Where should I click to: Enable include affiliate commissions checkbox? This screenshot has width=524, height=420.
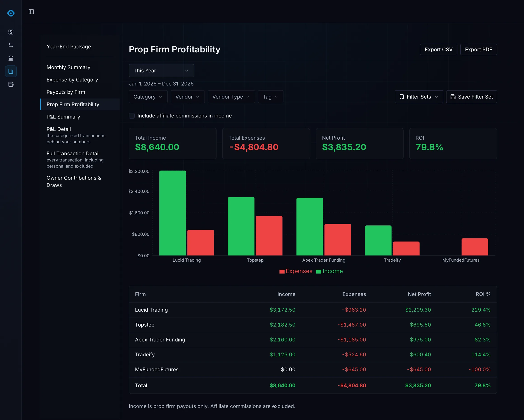click(132, 116)
